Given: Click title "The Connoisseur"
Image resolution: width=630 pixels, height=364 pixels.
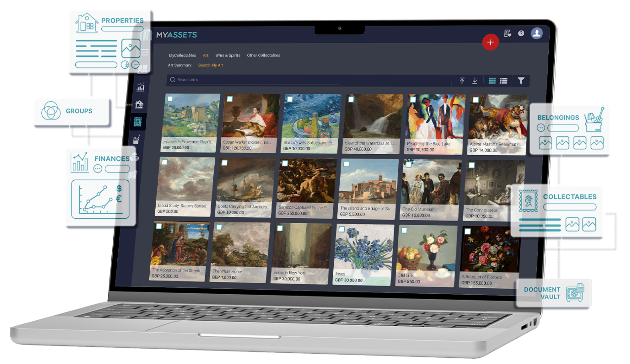Looking at the screenshot, I should pyautogui.click(x=481, y=210).
